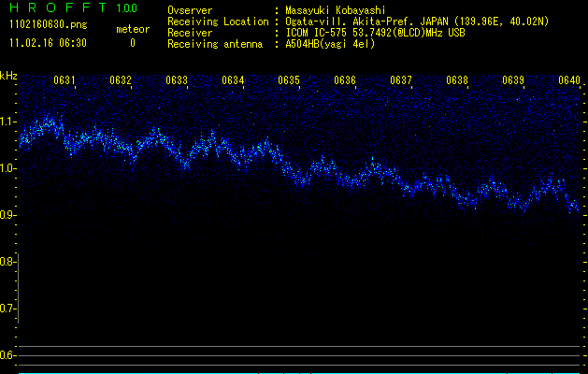Click the 0631 time marker
Image resolution: width=588 pixels, height=374 pixels.
65,81
